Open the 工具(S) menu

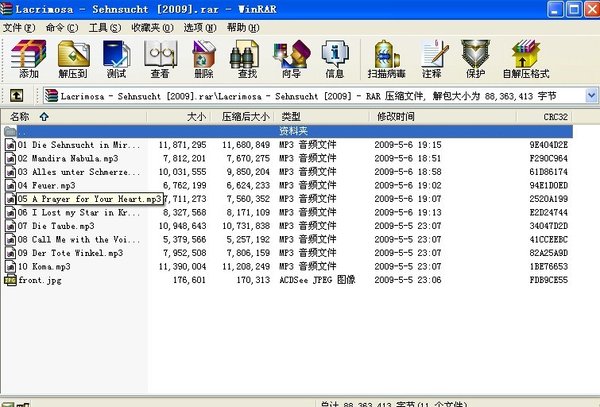pos(105,28)
